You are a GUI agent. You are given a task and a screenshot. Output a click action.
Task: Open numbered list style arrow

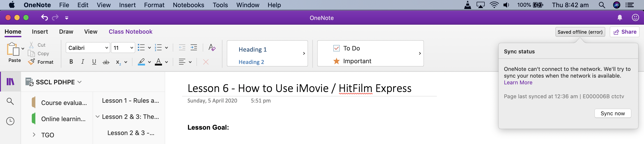[166, 48]
